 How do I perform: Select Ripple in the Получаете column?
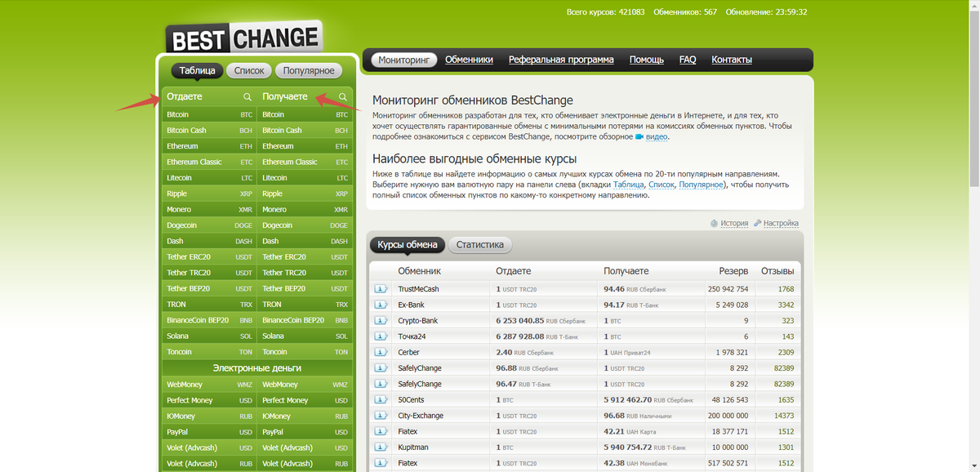[x=305, y=194]
